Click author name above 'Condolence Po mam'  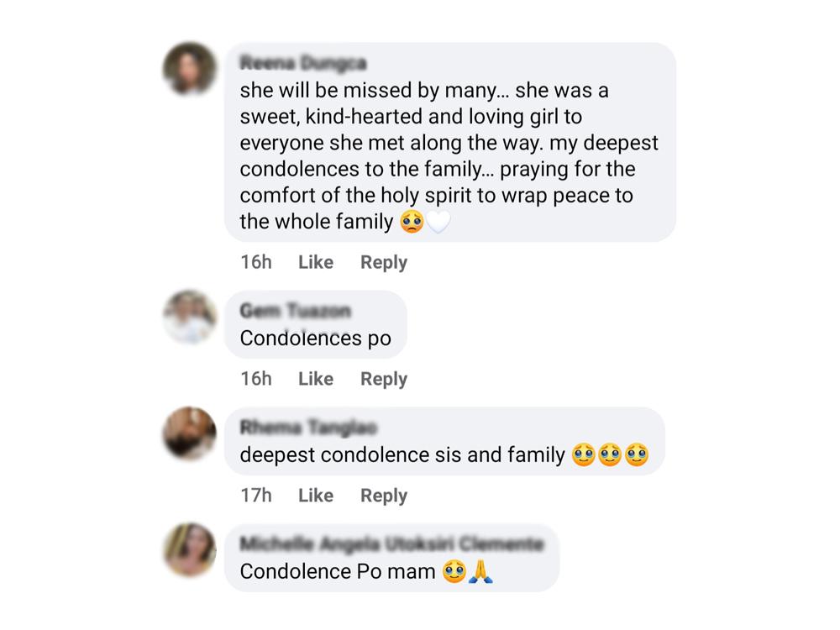[x=391, y=544]
